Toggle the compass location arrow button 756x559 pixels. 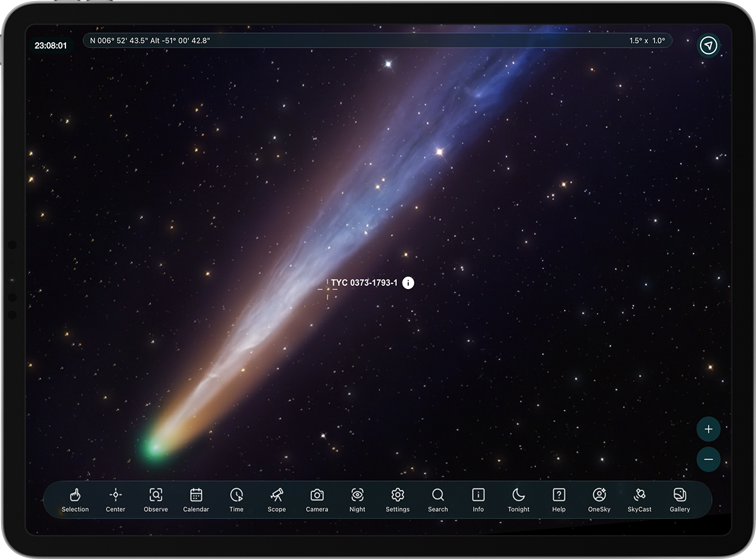[x=709, y=45]
